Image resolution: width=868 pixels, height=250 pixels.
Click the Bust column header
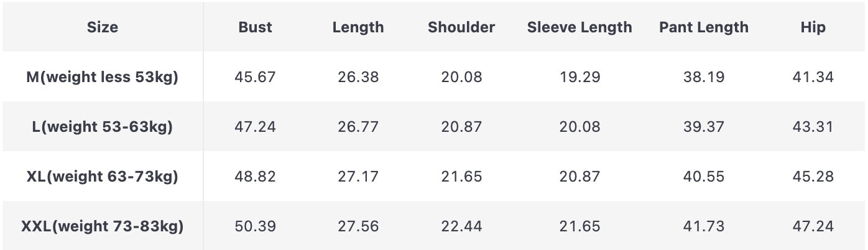pos(255,27)
